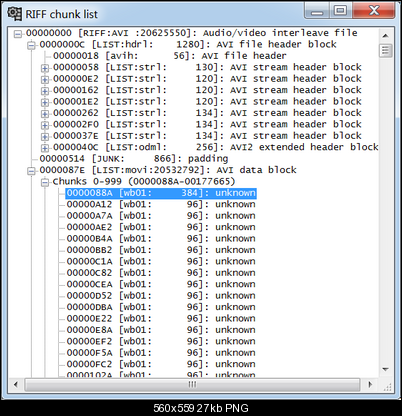Click the horizontal scrollbar right arrow

[370, 384]
